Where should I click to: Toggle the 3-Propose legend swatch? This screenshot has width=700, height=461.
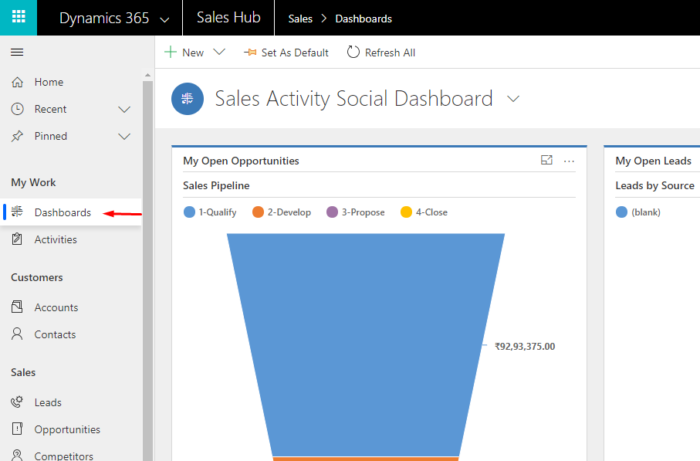[332, 212]
